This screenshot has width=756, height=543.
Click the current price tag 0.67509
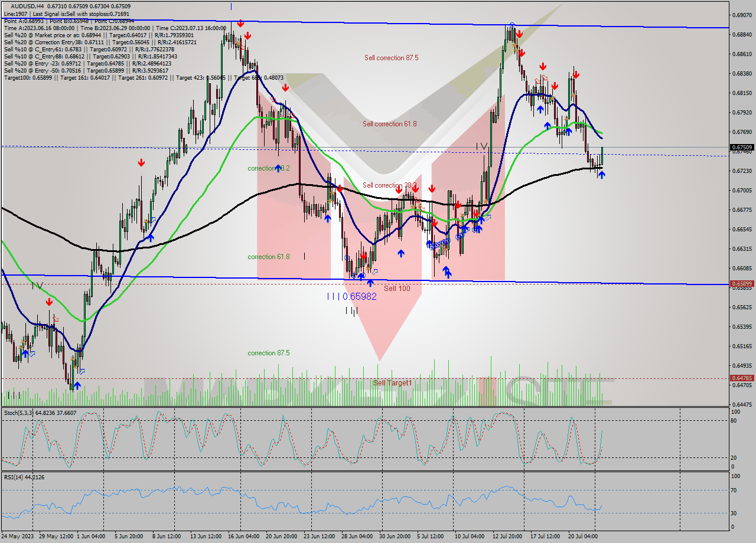[x=742, y=147]
